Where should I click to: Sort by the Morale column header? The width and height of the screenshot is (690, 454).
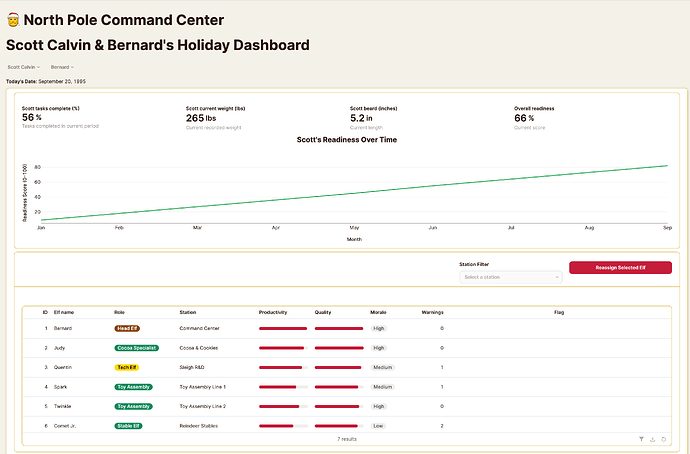tap(379, 312)
